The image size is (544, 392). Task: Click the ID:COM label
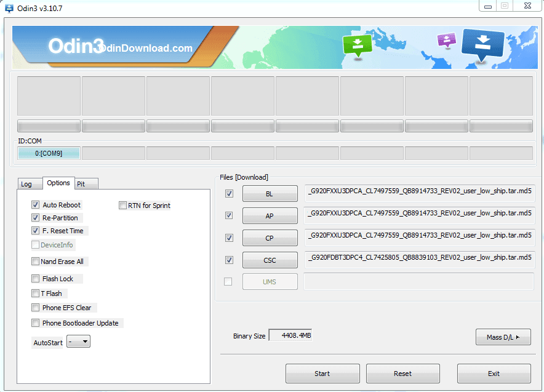[30, 141]
